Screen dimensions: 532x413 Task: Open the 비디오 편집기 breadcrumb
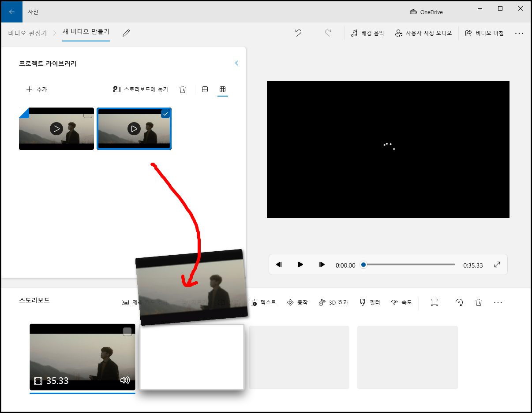coord(27,33)
